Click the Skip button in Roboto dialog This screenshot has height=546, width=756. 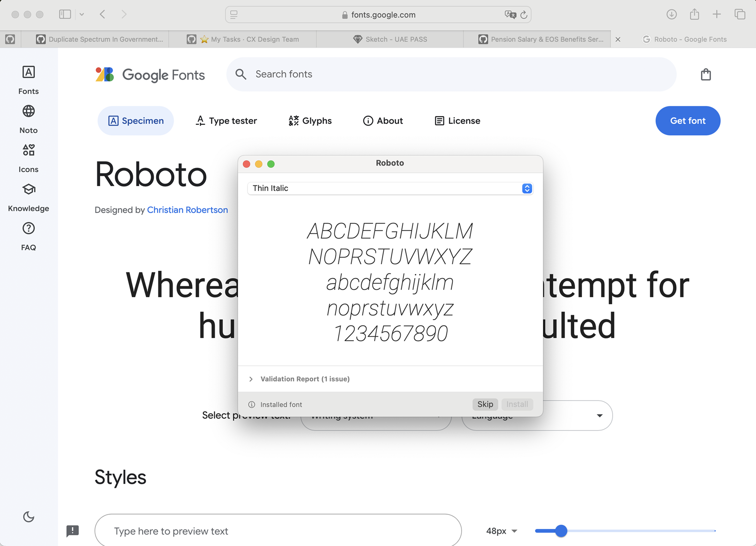tap(485, 404)
